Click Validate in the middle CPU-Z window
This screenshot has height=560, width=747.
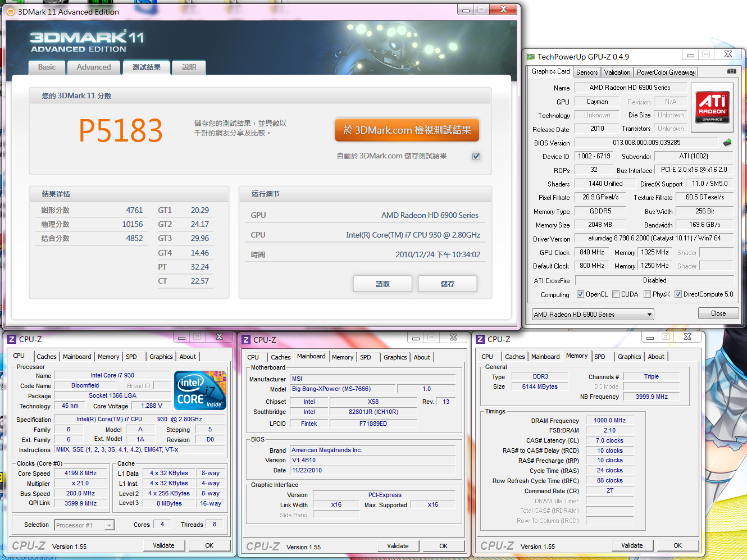[398, 546]
